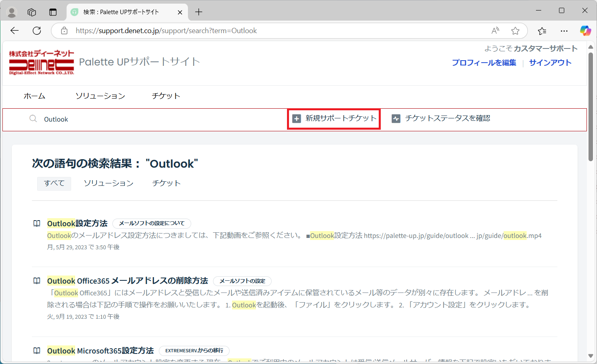
Task: Open the Outlook設定方法 article
Action: tap(77, 223)
